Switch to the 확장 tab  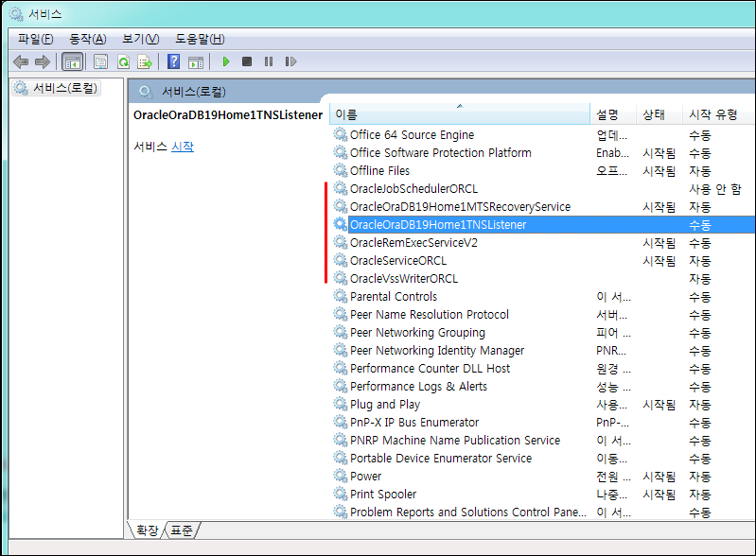(147, 530)
